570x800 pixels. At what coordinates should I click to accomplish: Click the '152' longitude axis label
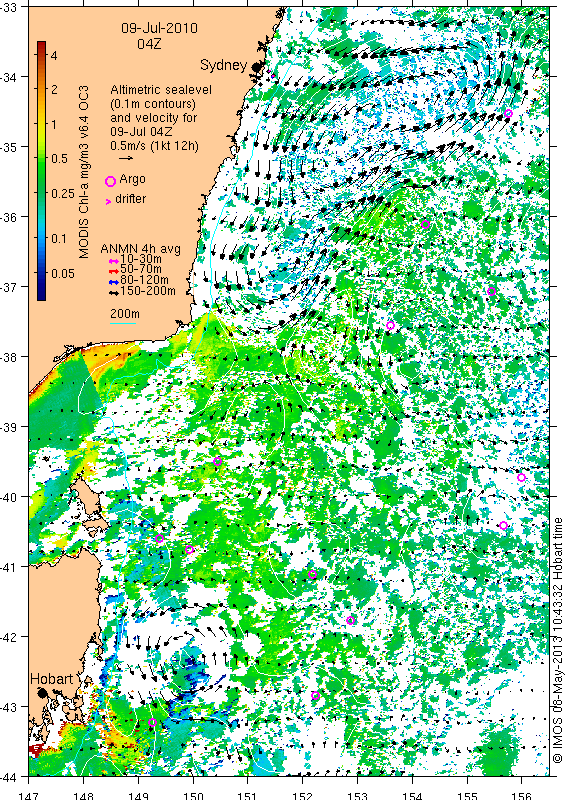coord(302,795)
